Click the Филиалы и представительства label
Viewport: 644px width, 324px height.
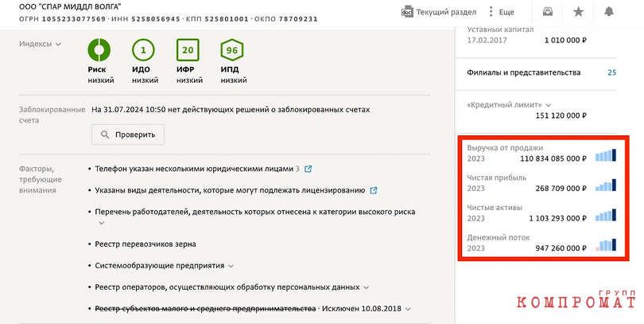point(524,72)
